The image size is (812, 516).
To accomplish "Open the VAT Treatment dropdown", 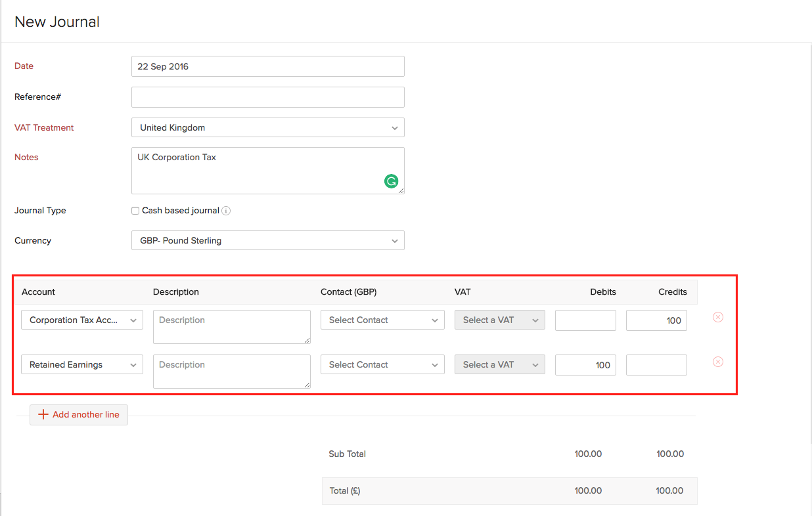I will point(267,128).
